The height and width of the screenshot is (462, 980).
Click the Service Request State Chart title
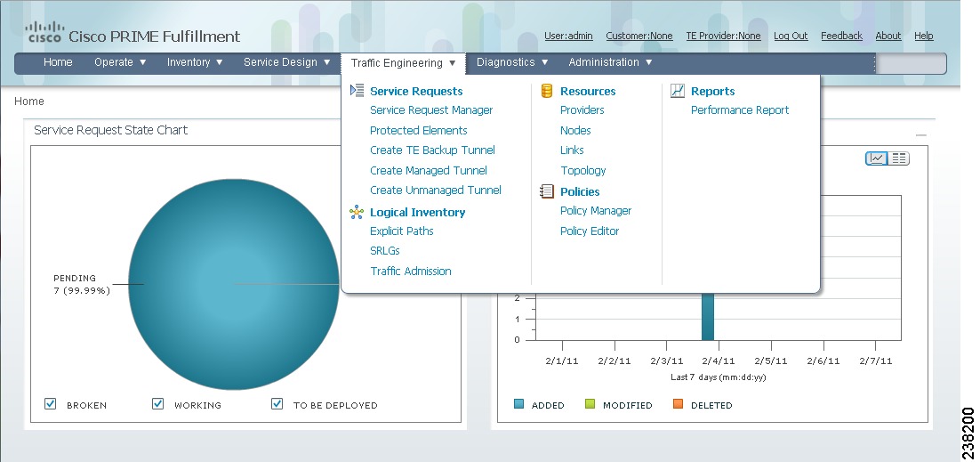click(x=110, y=130)
